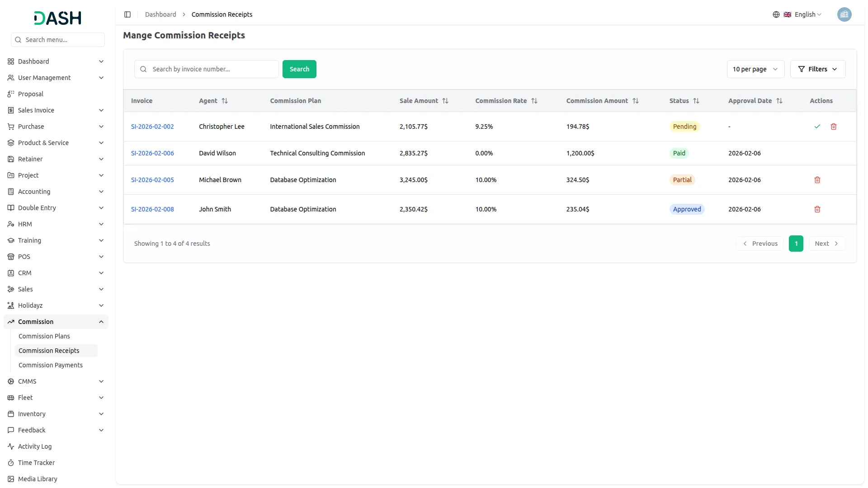Click the Dashboard breadcrumb link
868x488 pixels.
(x=160, y=14)
